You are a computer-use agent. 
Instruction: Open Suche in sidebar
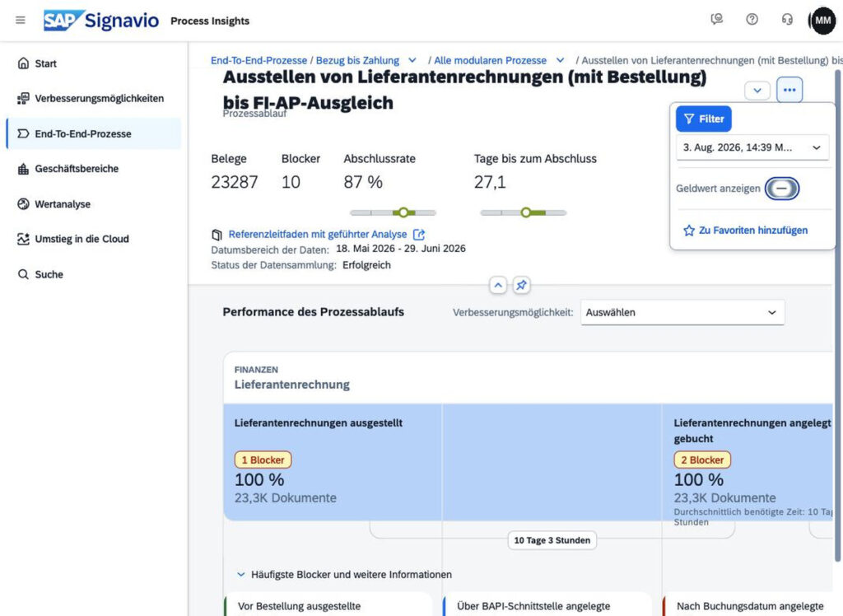point(94,274)
